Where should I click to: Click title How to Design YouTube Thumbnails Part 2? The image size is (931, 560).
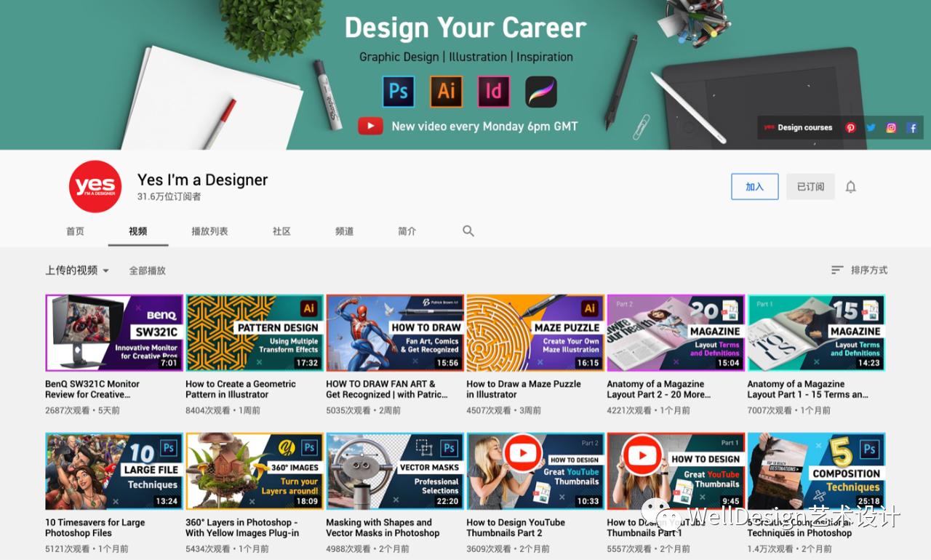point(516,527)
